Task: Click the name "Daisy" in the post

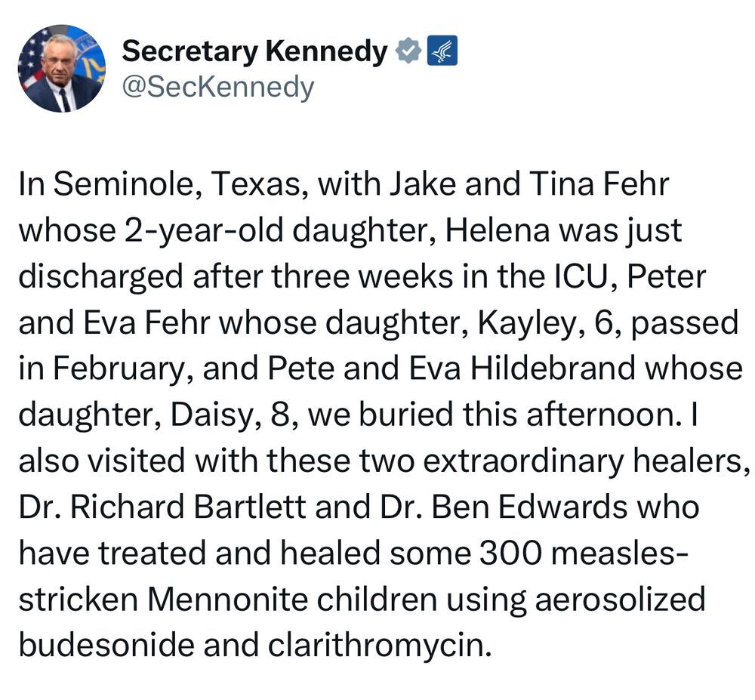Action: tap(211, 416)
